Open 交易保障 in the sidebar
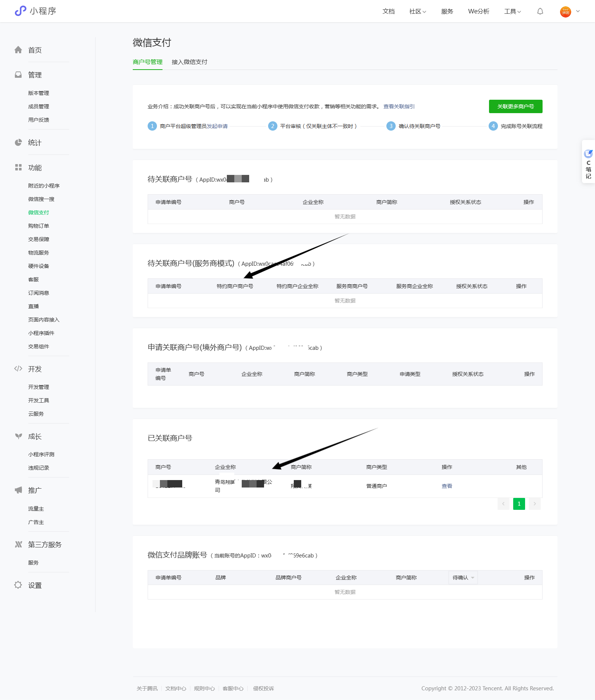 [39, 239]
